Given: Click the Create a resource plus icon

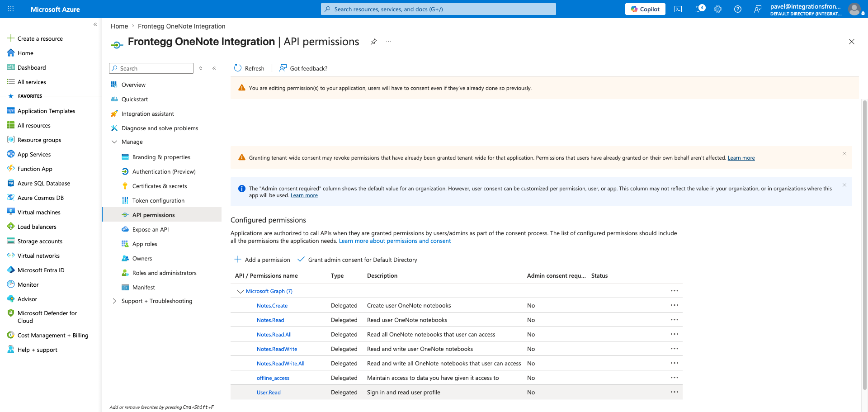Looking at the screenshot, I should point(11,38).
